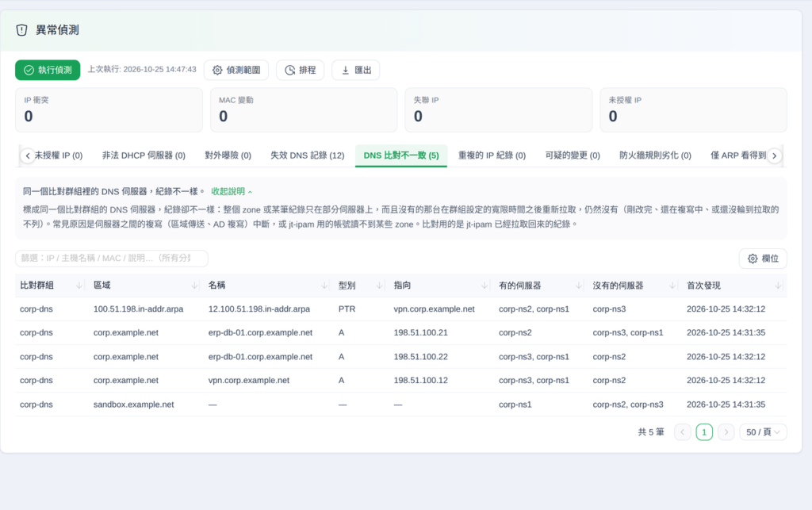Click the 失聯 IP summary card
Image resolution: width=812 pixels, height=510 pixels.
coord(498,109)
